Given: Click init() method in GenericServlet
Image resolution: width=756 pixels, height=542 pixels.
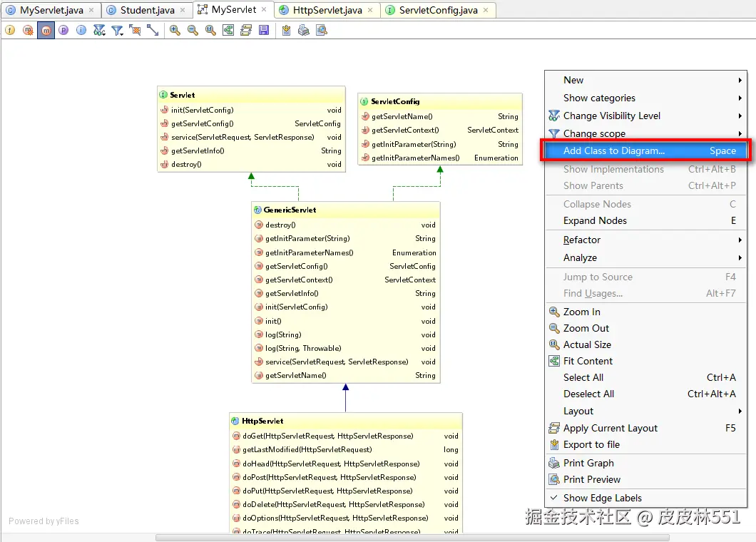Looking at the screenshot, I should [x=346, y=321].
